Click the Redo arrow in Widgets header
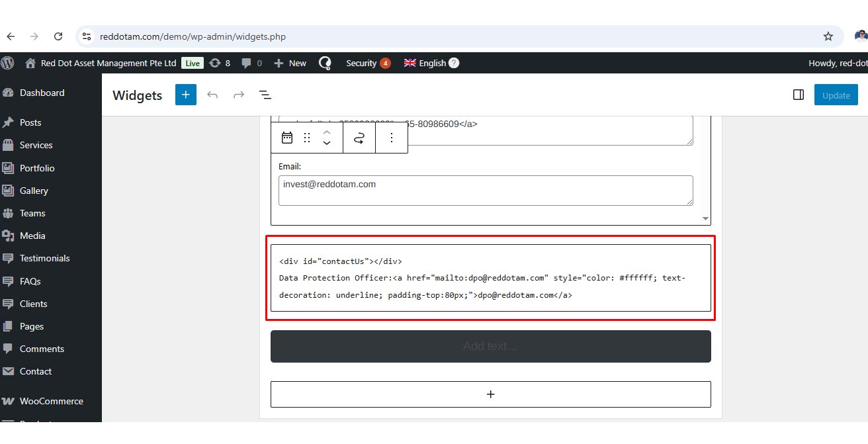The image size is (868, 444). 239,95
